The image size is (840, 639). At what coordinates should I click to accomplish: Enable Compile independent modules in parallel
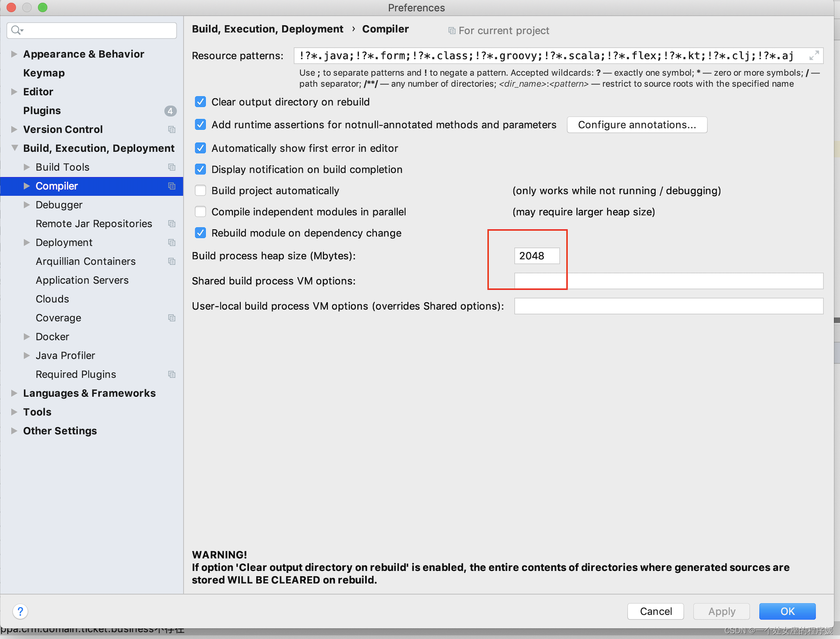coord(201,212)
